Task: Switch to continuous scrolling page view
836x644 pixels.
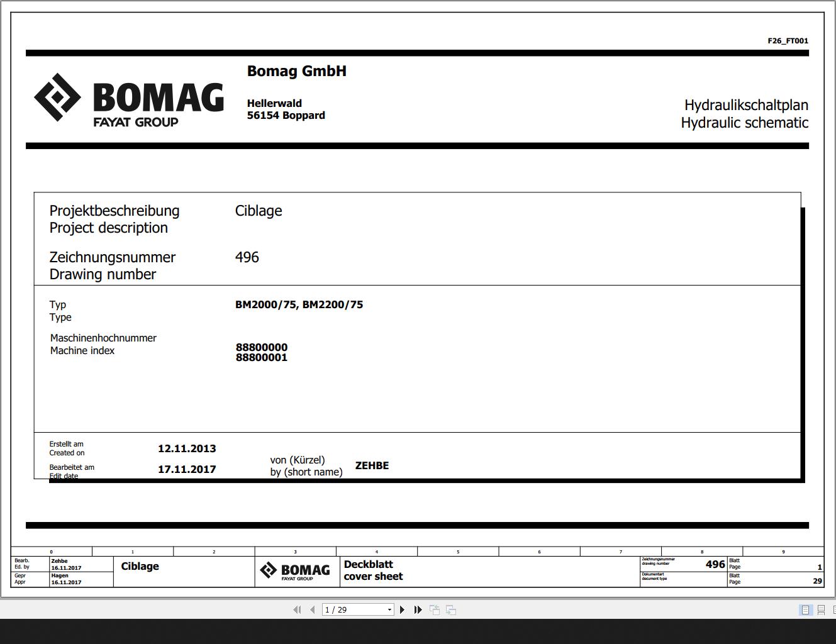Action: pyautogui.click(x=821, y=609)
